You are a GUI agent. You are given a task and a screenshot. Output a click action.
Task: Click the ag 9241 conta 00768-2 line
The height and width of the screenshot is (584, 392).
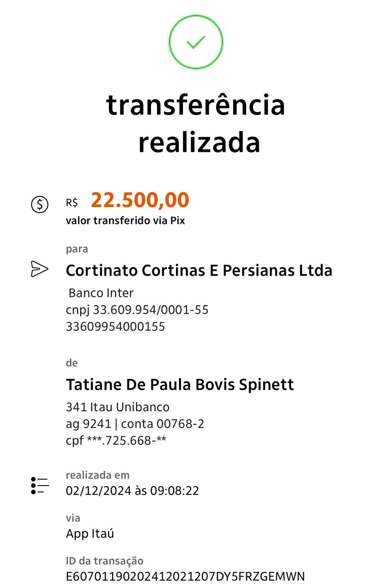[x=135, y=424]
